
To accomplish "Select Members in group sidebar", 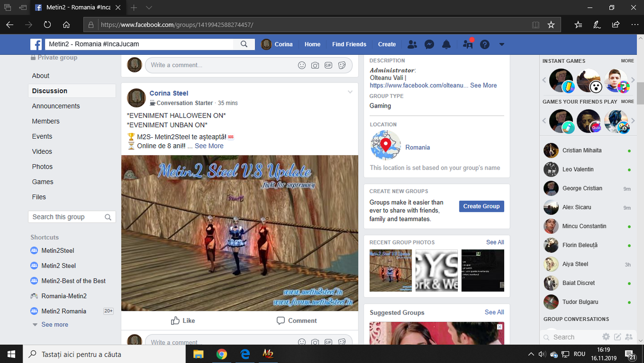I will click(x=46, y=121).
